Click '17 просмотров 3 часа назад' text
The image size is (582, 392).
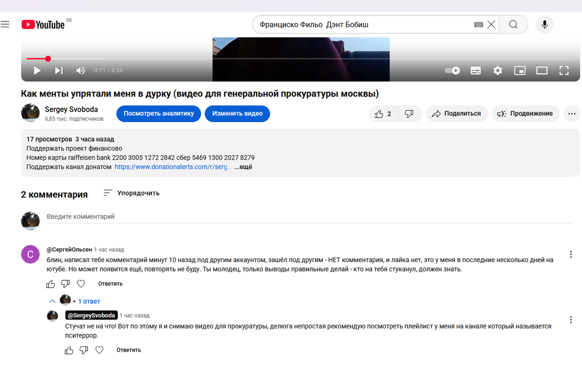pos(70,139)
